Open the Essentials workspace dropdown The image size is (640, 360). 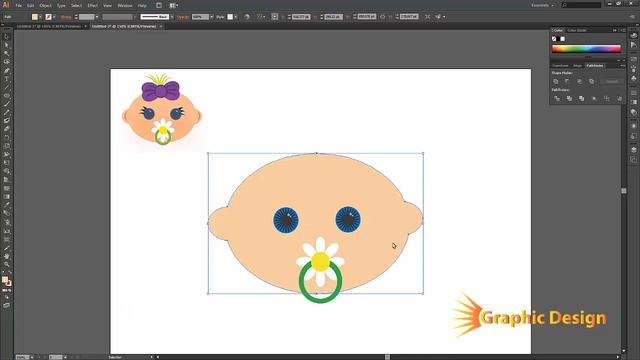[x=542, y=5]
